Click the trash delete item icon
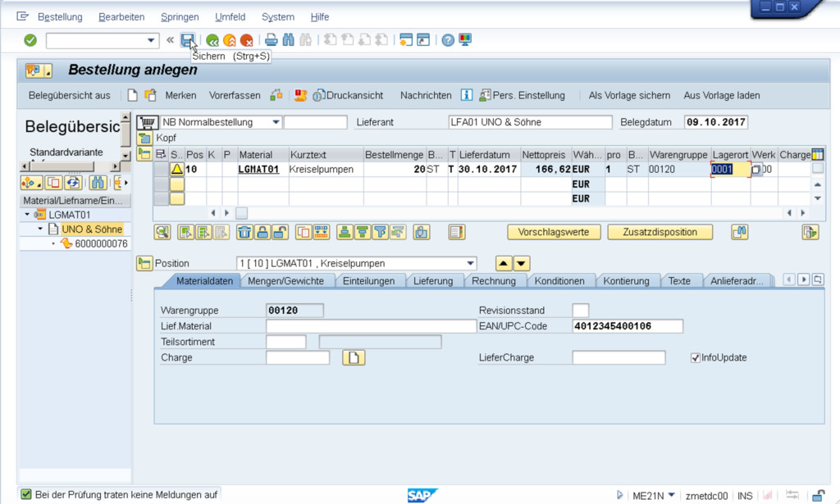Viewport: 840px width, 504px height. tap(244, 232)
